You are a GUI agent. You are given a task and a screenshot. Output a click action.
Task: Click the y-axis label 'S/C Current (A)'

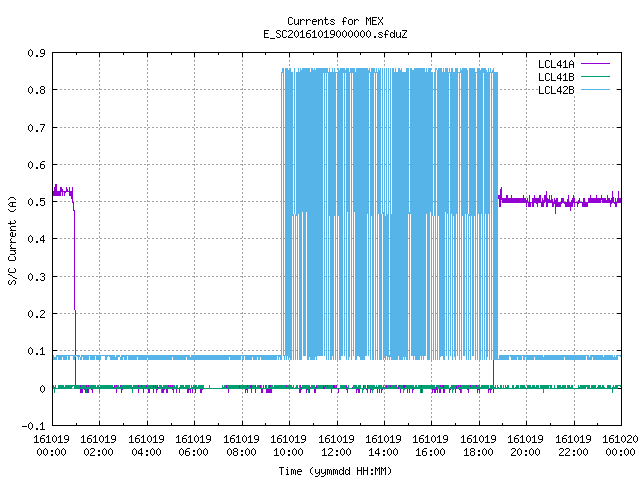point(12,240)
